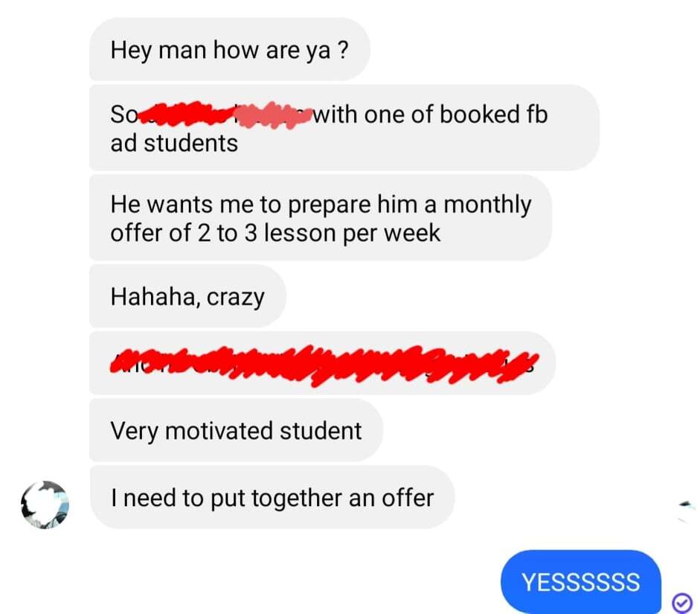Click 'I need to put together an offer' bubble
700x614 pixels.
point(272,497)
